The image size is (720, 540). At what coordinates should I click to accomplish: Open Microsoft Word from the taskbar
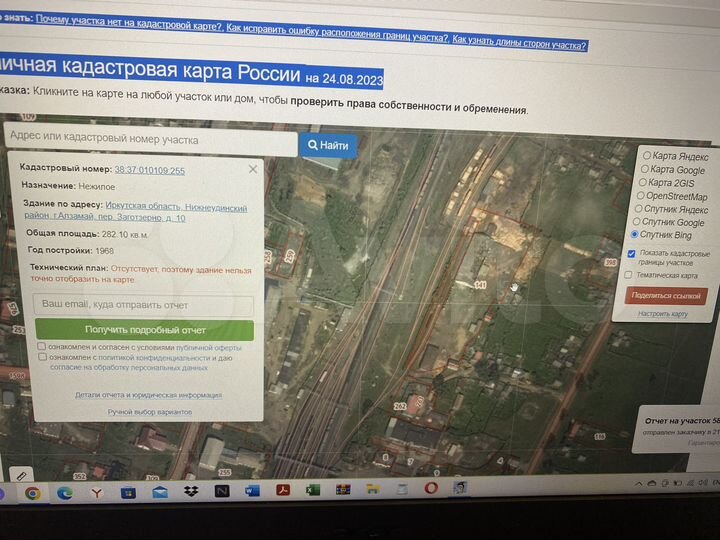click(x=252, y=491)
